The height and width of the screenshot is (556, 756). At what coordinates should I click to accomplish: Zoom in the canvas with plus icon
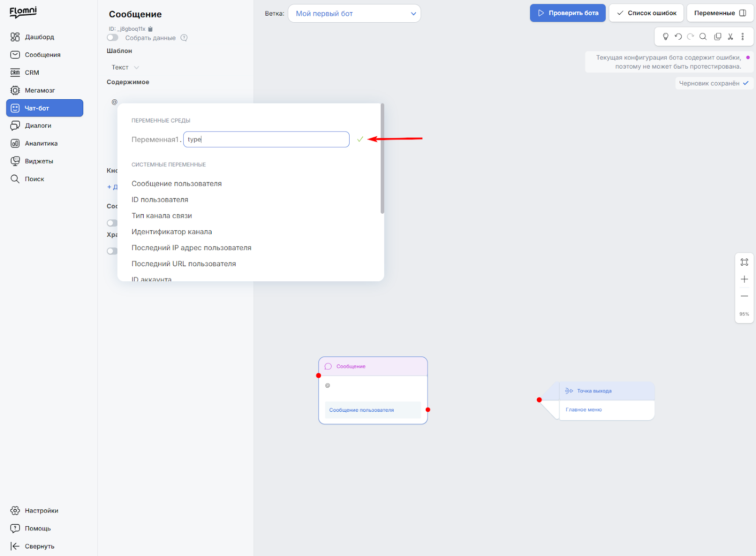tap(744, 279)
